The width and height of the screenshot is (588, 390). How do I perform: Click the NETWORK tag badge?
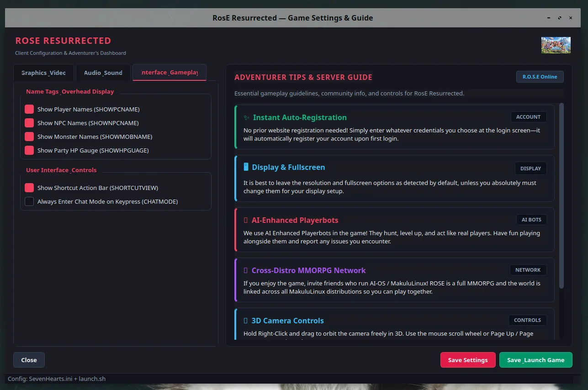coord(528,270)
